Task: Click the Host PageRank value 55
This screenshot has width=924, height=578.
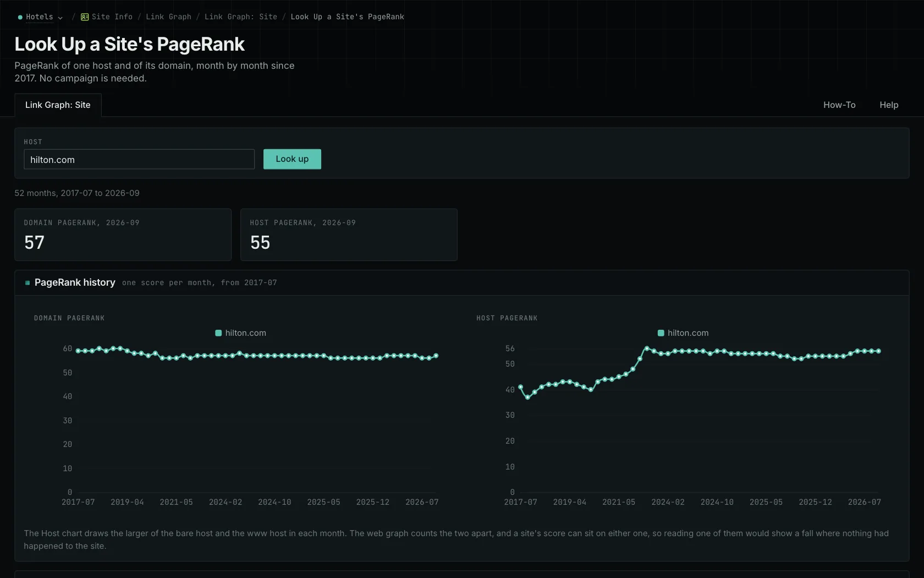Action: (x=260, y=243)
